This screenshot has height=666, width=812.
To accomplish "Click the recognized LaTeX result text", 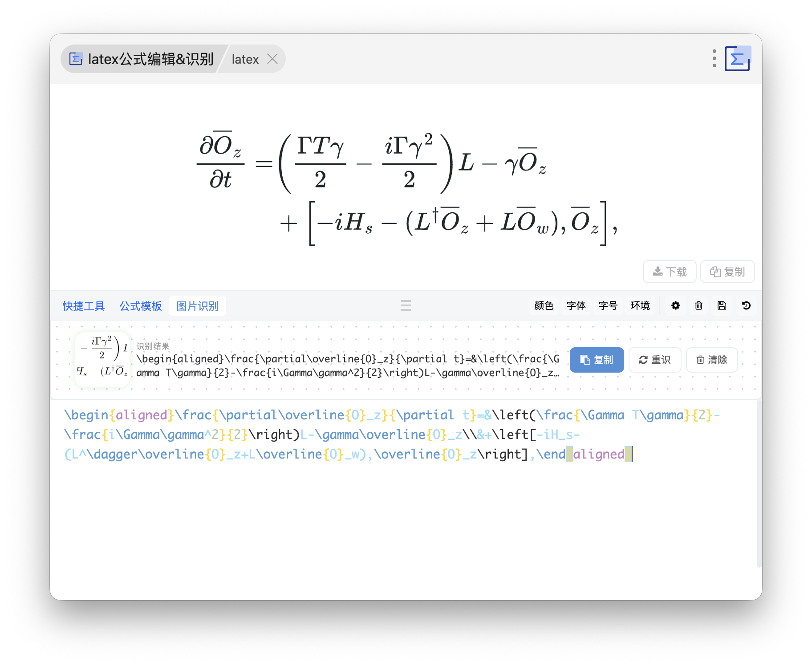I will pos(348,366).
